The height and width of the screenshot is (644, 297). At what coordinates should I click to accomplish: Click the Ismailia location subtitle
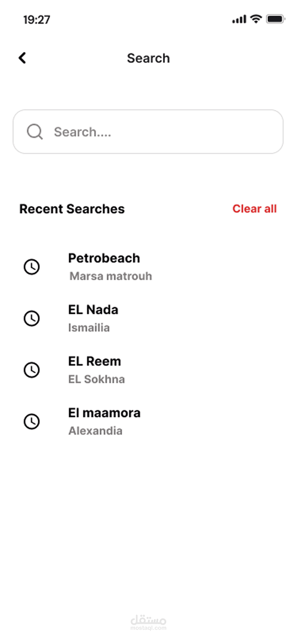pos(89,328)
